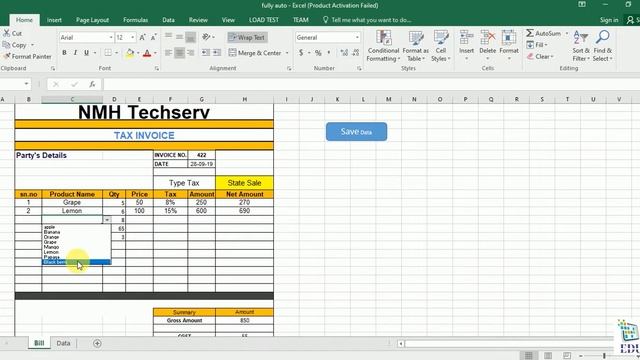Choose Black berry from the dropdown list
This screenshot has height=360, width=640.
click(76, 262)
